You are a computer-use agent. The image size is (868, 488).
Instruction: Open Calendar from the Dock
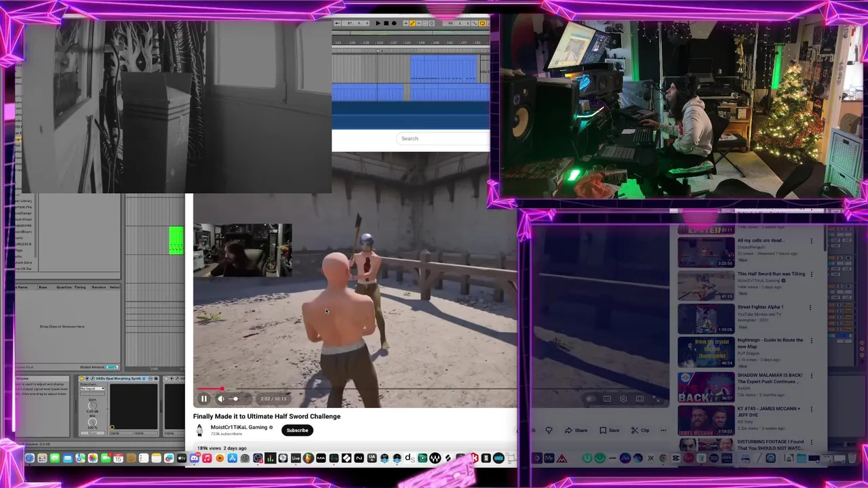(x=118, y=459)
